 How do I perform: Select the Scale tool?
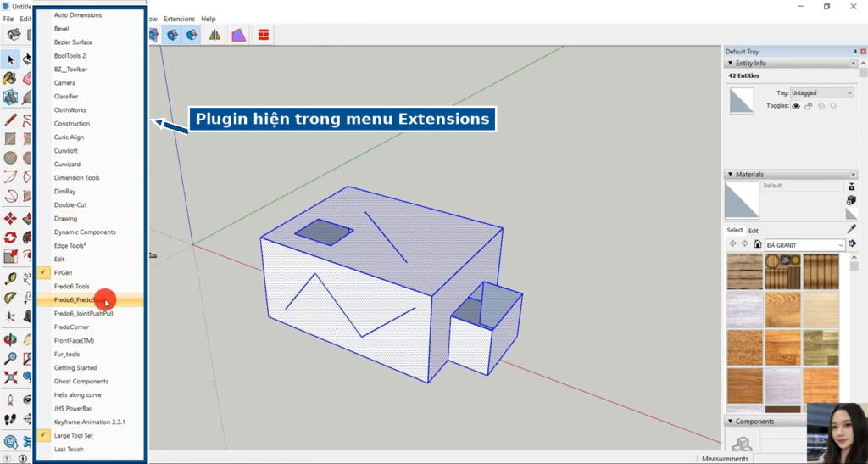pos(10,256)
